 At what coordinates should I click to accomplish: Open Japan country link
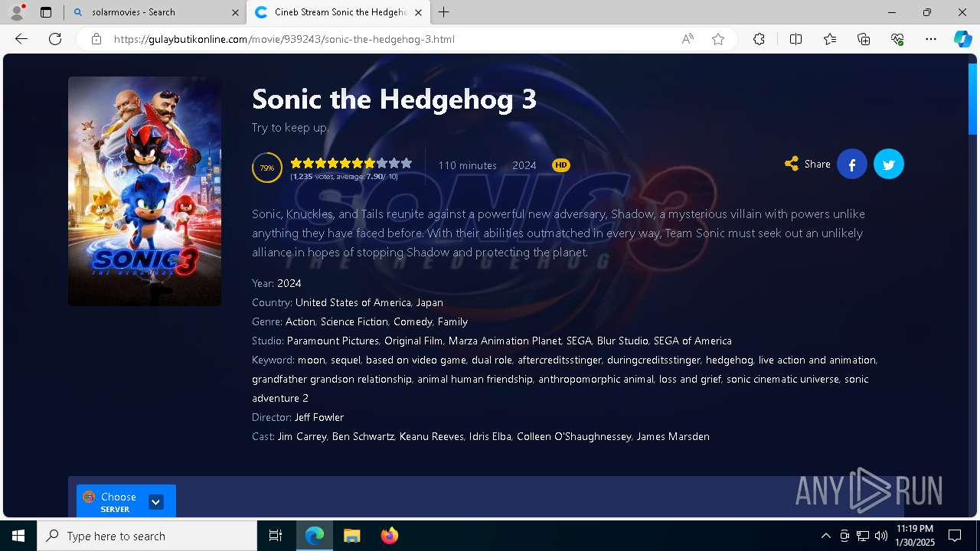(430, 302)
